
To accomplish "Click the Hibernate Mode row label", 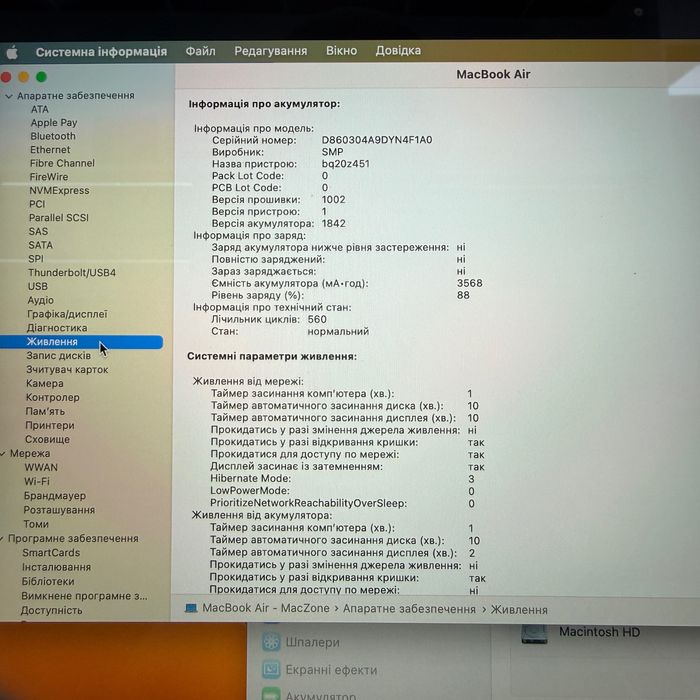I will click(x=250, y=479).
